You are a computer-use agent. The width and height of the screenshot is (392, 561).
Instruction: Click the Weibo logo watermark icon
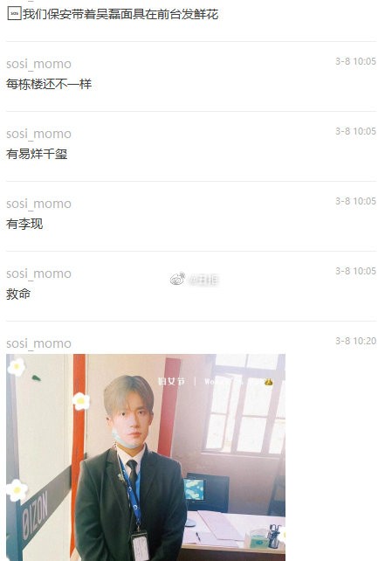pyautogui.click(x=177, y=279)
